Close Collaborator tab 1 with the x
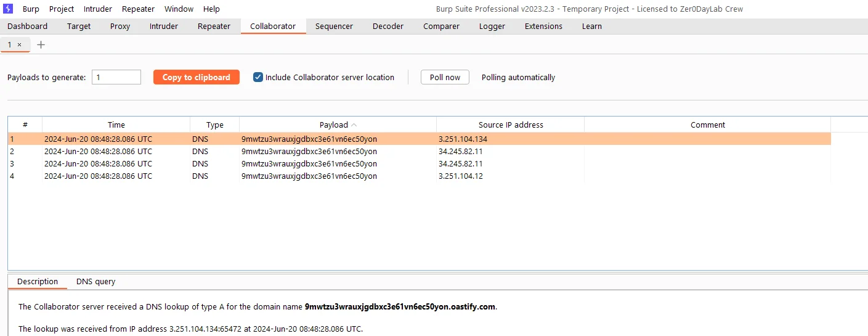 pyautogui.click(x=19, y=44)
